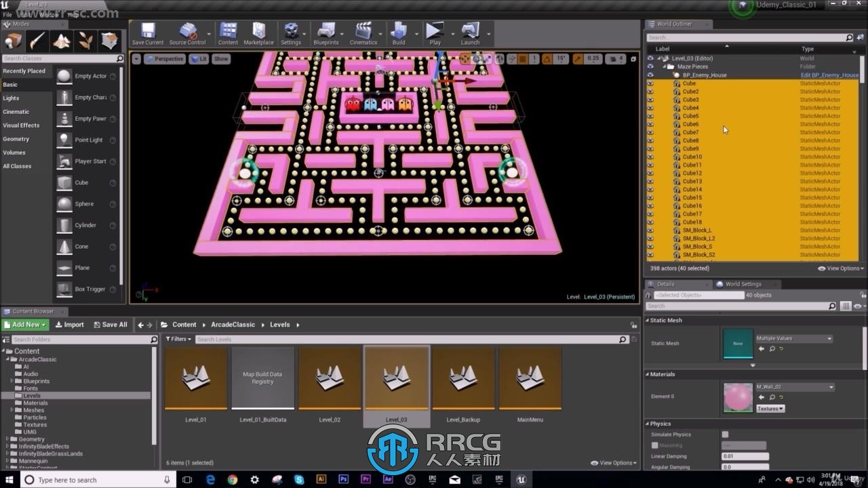Open the Perspective view mode dropdown
The image size is (868, 488).
coord(165,59)
